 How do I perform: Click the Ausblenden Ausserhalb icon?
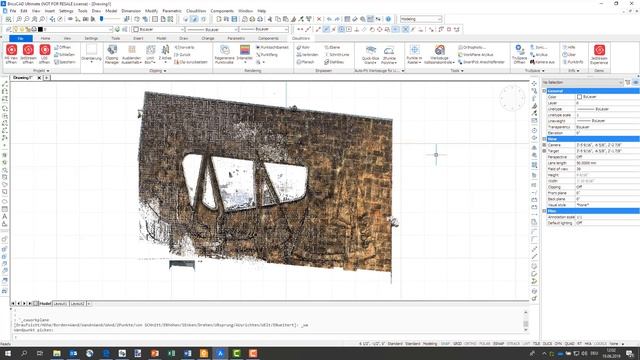(131, 50)
